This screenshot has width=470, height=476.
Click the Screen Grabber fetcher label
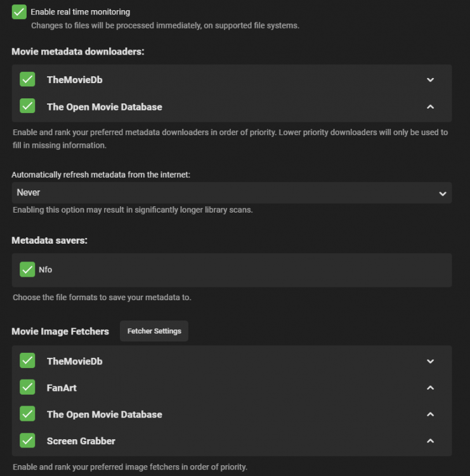coord(81,440)
